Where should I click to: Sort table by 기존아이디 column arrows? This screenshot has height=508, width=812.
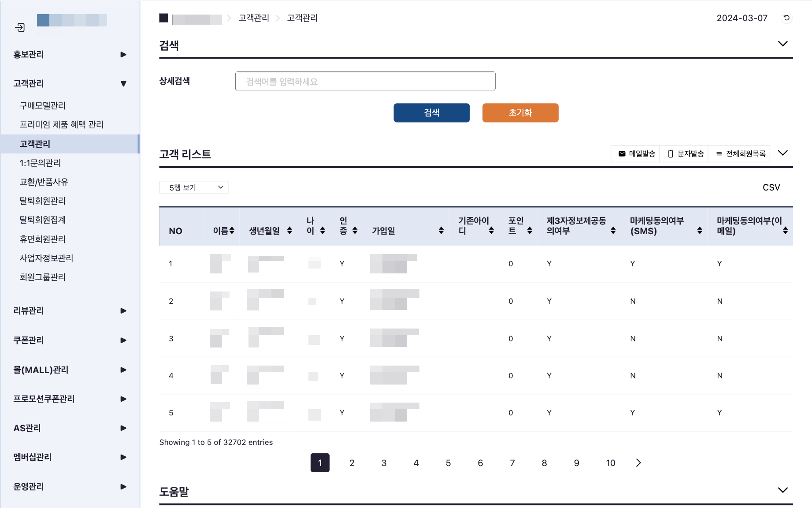pyautogui.click(x=491, y=231)
